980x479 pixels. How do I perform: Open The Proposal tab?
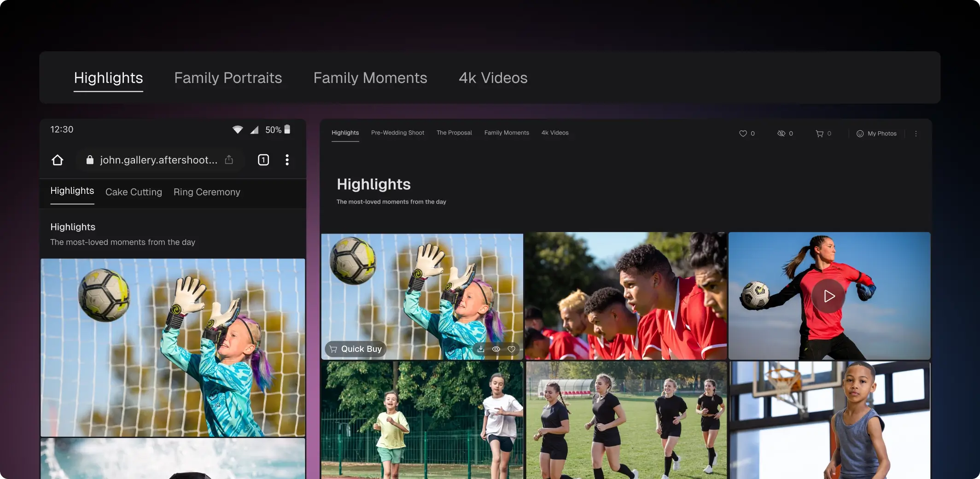(x=454, y=133)
